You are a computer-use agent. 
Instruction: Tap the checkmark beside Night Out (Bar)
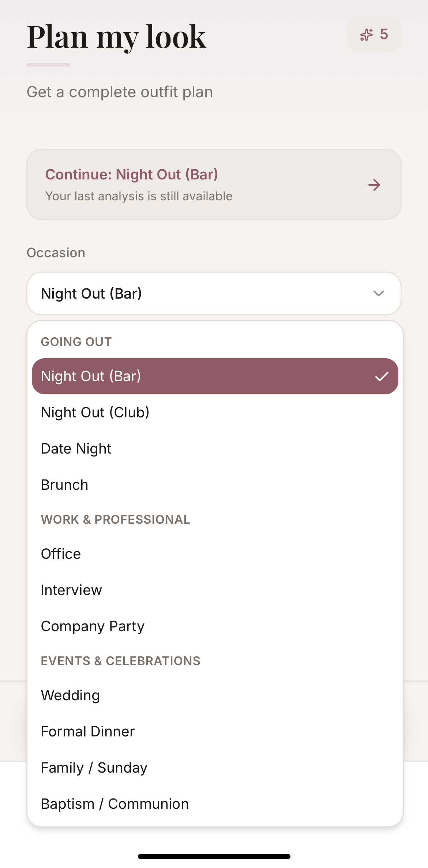(383, 376)
